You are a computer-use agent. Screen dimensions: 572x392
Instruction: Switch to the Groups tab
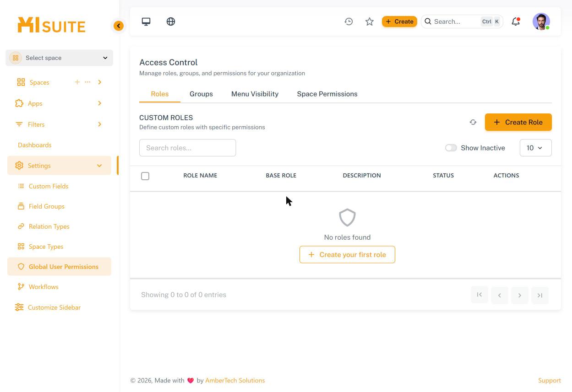201,94
